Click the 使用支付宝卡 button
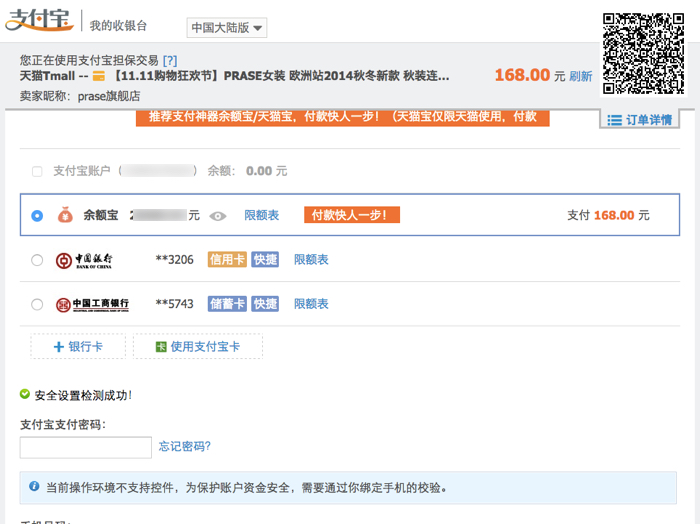700x524 pixels. pyautogui.click(x=198, y=346)
